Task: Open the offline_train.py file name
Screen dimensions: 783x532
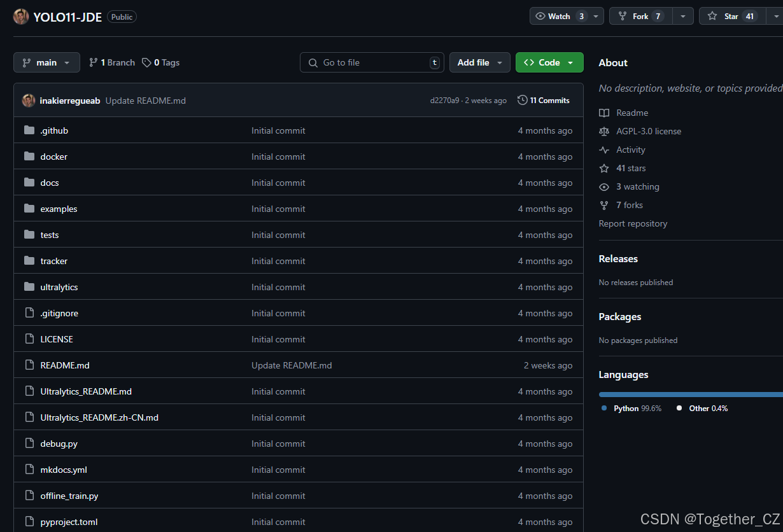Action: [69, 496]
